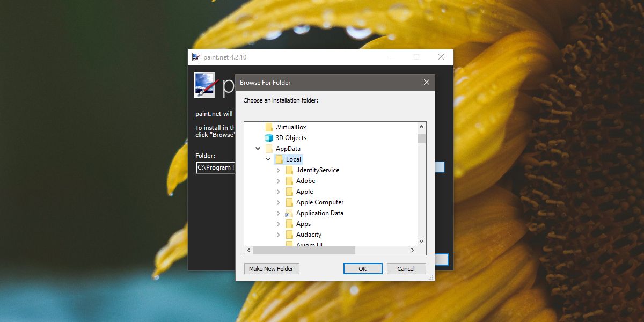Click the down arrow on the vertical scrollbar

tap(421, 241)
